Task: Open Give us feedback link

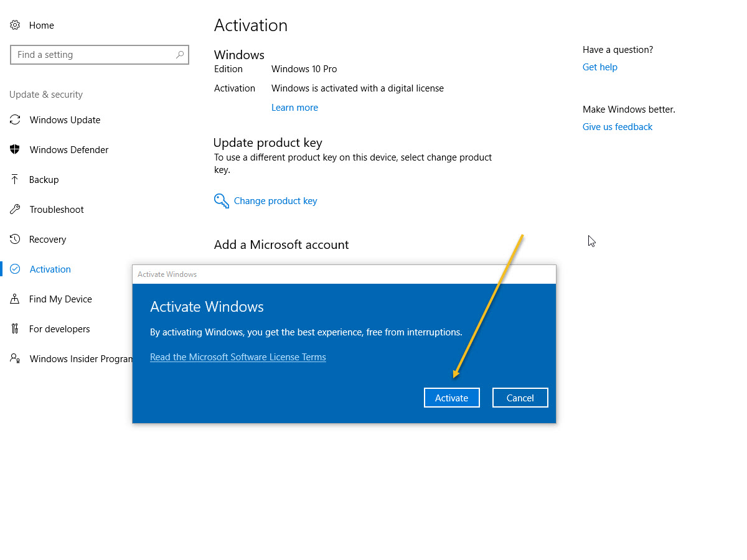Action: click(617, 126)
